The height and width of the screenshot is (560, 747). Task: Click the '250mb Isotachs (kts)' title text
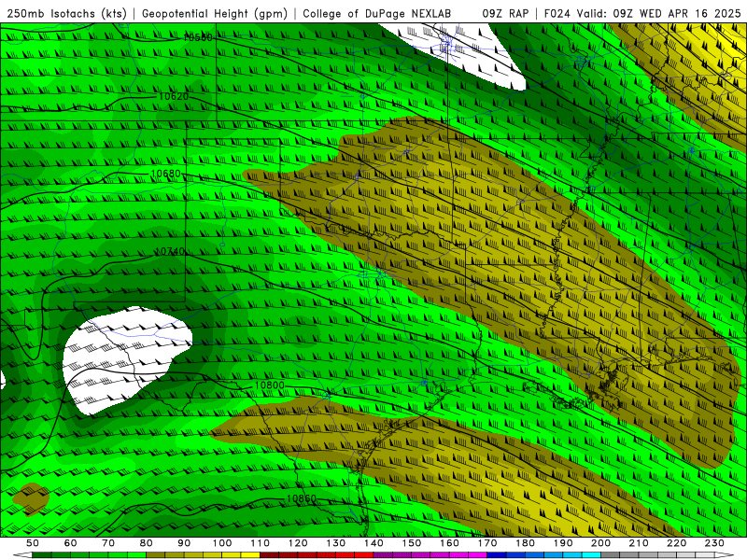coord(67,14)
